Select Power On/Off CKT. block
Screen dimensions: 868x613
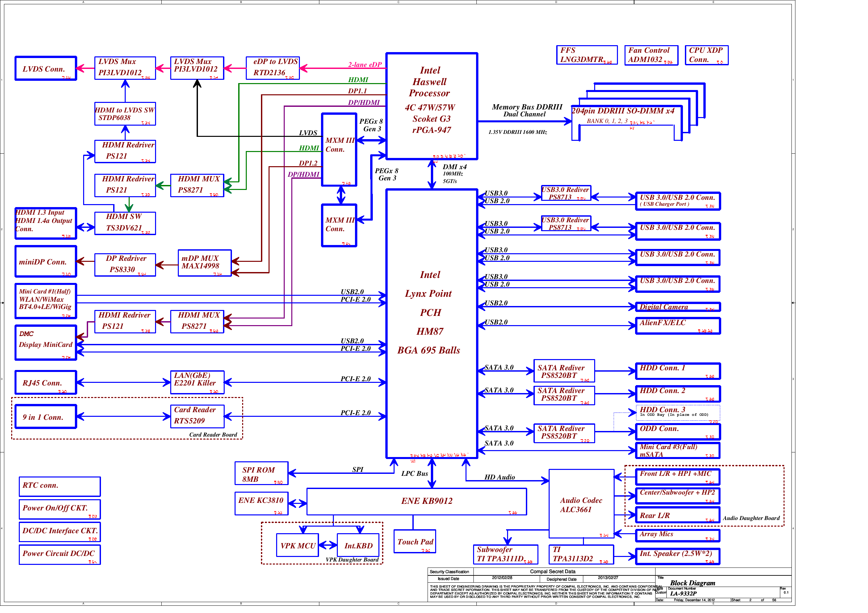pyautogui.click(x=60, y=509)
